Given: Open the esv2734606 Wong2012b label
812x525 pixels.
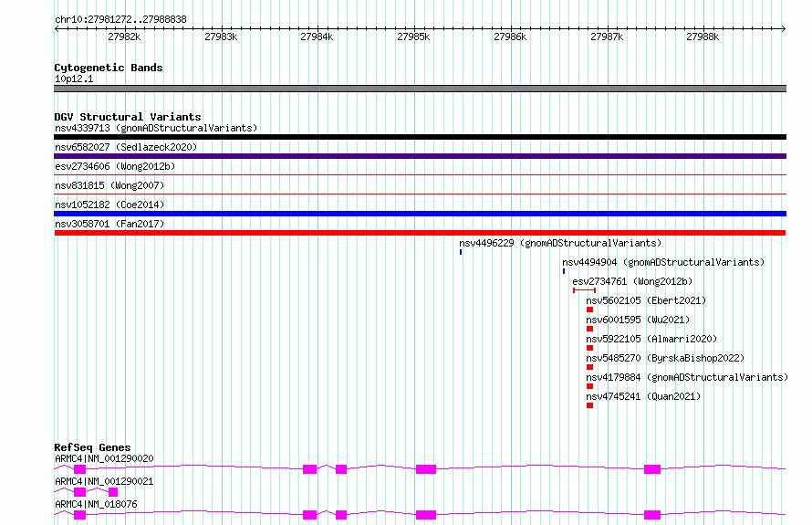Looking at the screenshot, I should tap(115, 166).
